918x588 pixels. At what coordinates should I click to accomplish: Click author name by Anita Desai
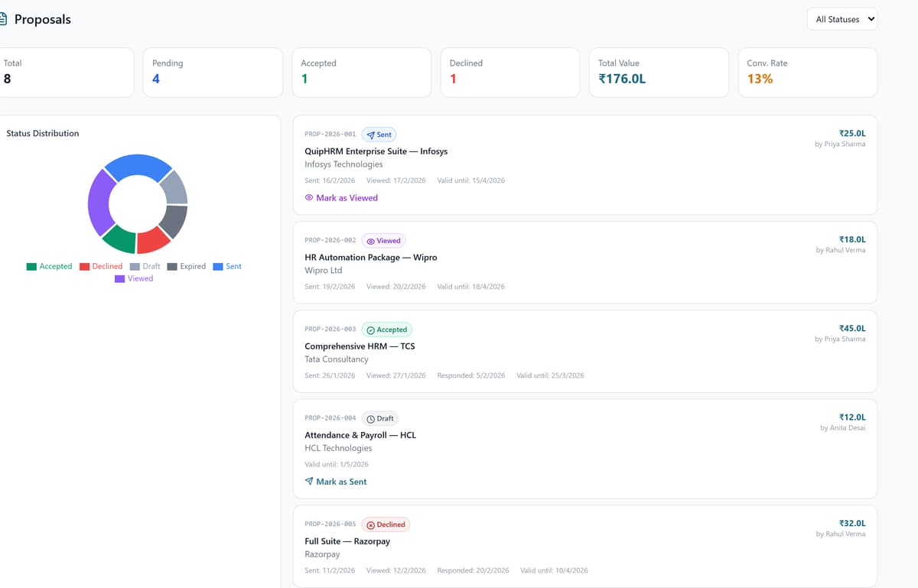tap(843, 428)
